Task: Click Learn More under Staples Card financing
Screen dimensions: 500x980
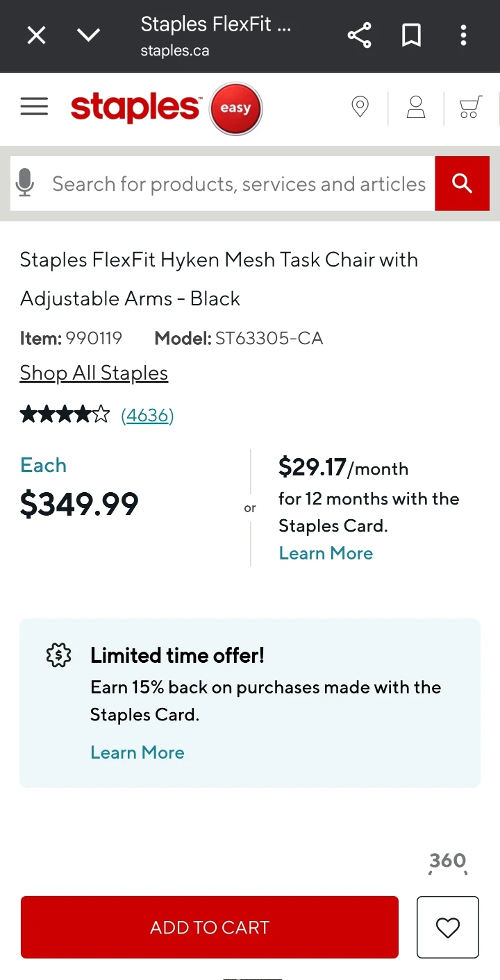Action: 326,553
